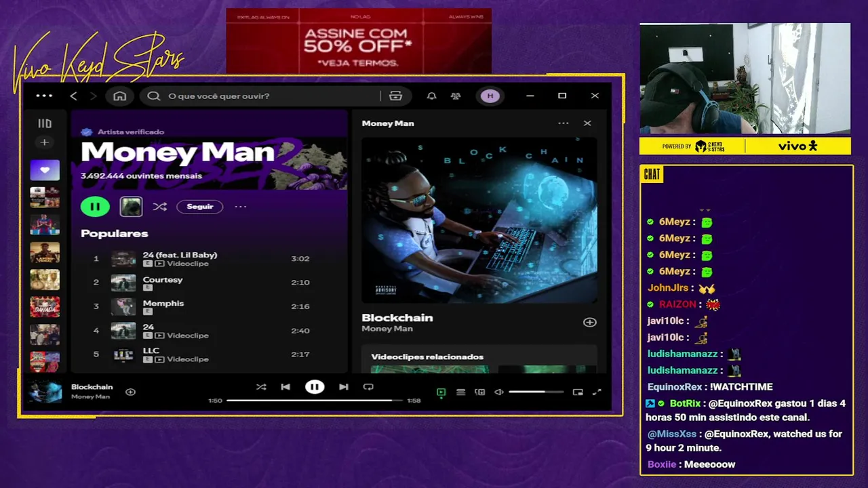Add Blockchain to library from the side panel
This screenshot has width=868, height=488.
point(590,323)
